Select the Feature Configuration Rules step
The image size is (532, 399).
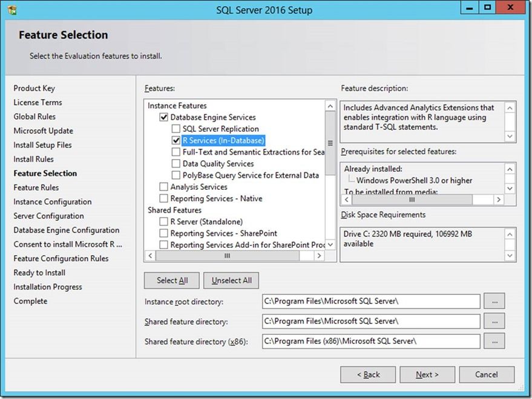[x=61, y=259]
